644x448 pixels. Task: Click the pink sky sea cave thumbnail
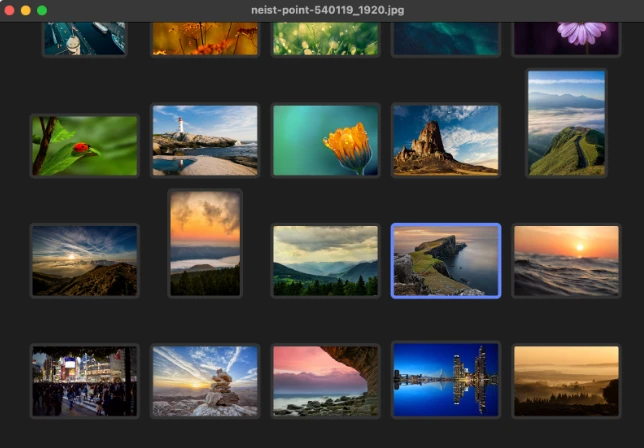pyautogui.click(x=325, y=381)
